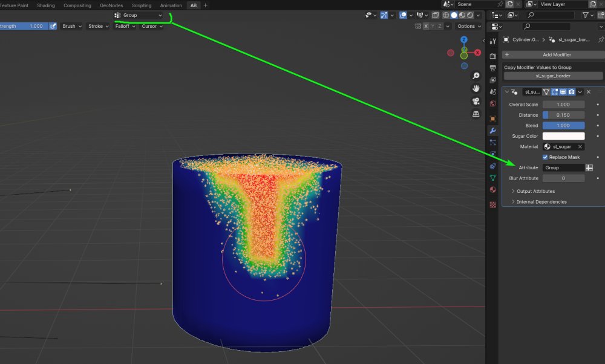This screenshot has width=605, height=364.
Task: Select solid viewport shading mode
Action: point(454,15)
